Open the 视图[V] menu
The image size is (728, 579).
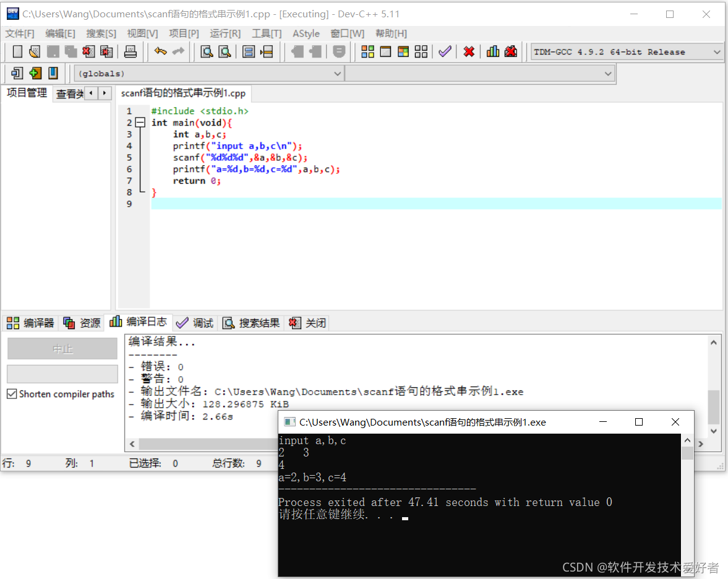(142, 33)
